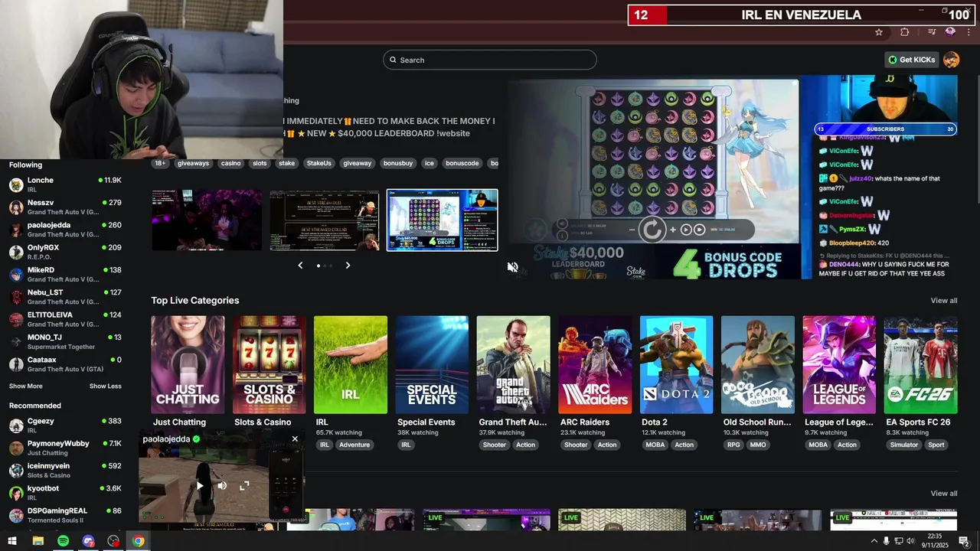980x551 pixels.
Task: Select the bonuscode tag
Action: [462, 163]
